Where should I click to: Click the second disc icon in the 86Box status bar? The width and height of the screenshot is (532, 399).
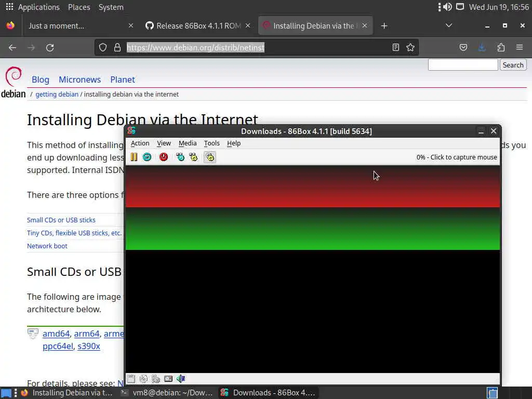[156, 379]
